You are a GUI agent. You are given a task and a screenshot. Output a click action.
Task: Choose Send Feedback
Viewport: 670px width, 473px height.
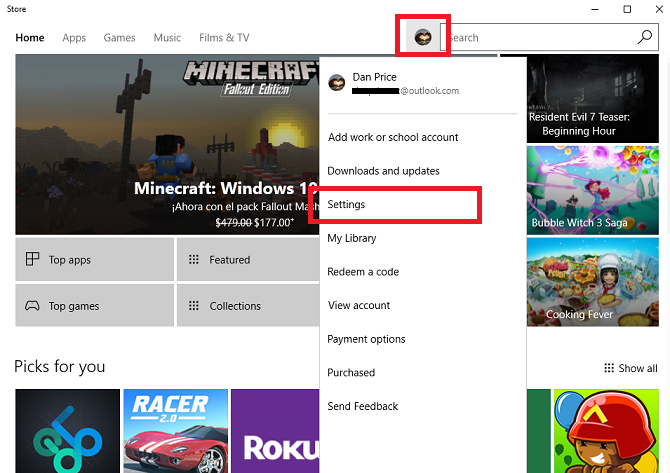click(362, 406)
